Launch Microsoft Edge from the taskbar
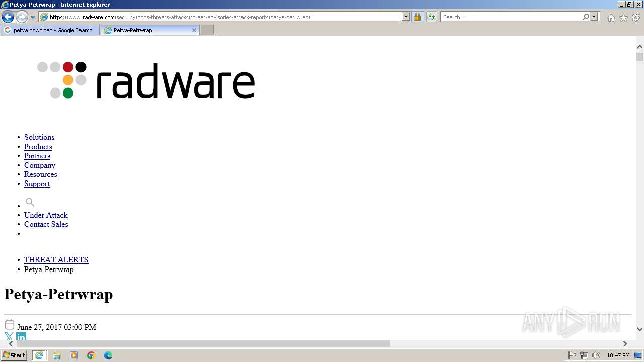This screenshot has height=362, width=644. click(108, 355)
